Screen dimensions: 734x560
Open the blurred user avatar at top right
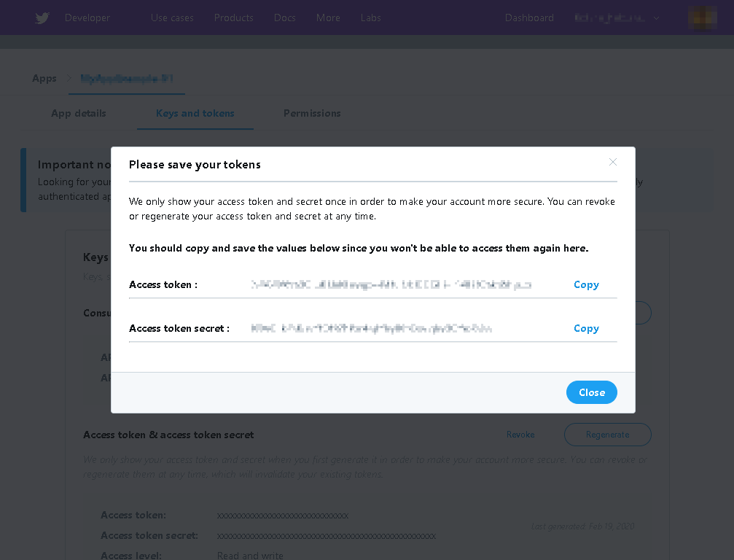pyautogui.click(x=702, y=17)
